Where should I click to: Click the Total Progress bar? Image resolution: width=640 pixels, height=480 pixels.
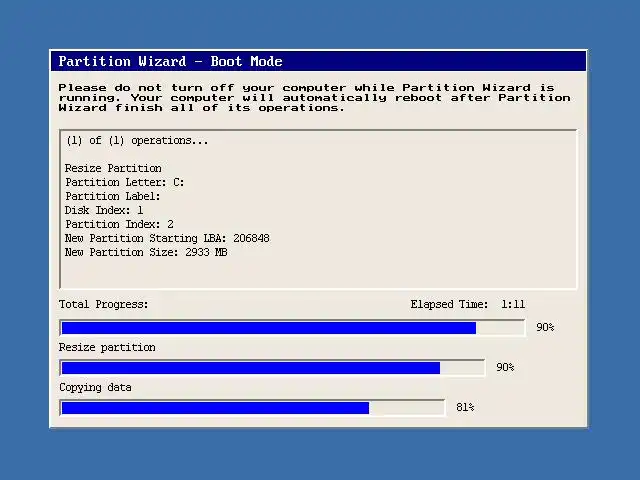click(x=293, y=328)
